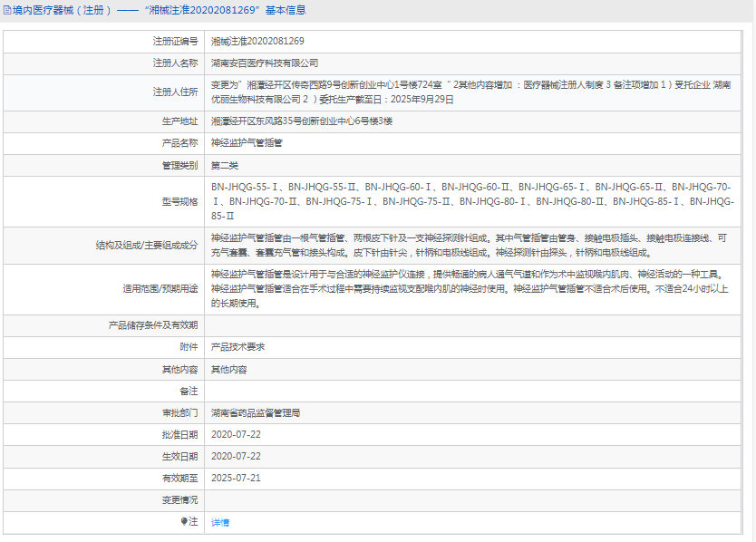Click the model BN-JHQG-75-Ⅰ
756x542 pixels.
(x=339, y=201)
